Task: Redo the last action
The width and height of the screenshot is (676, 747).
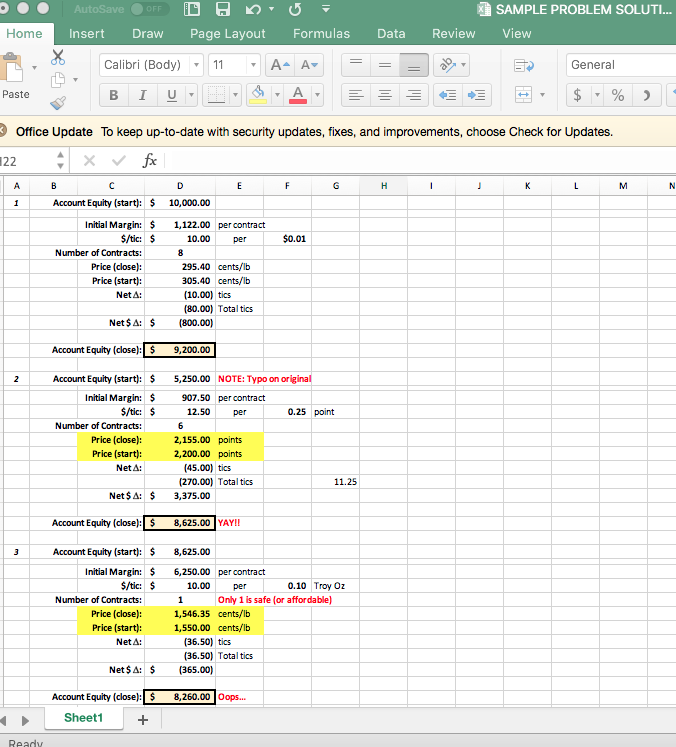Action: (x=295, y=9)
